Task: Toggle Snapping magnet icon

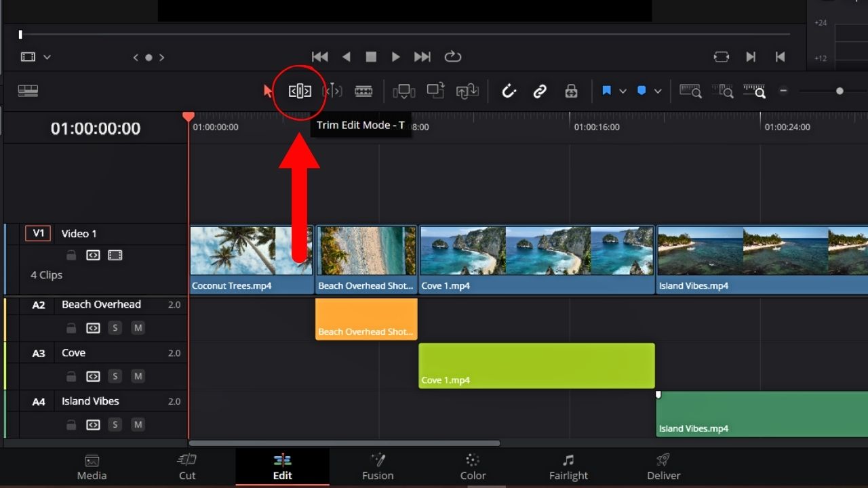Action: (x=509, y=91)
